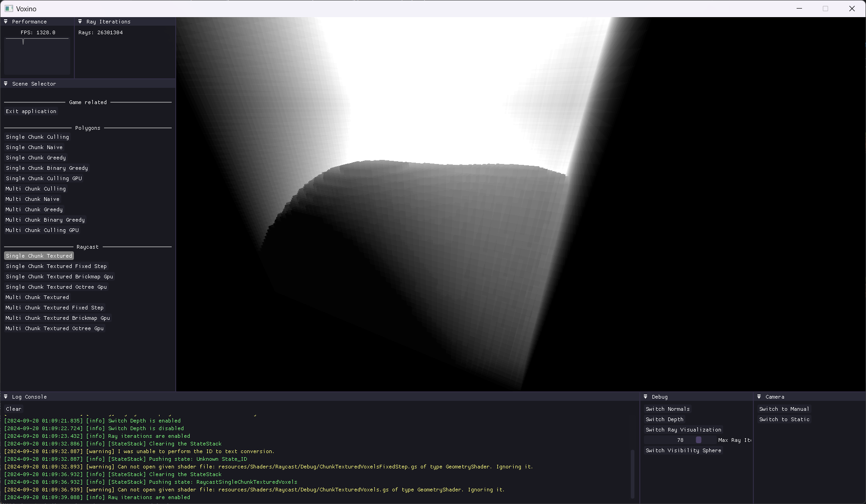Collapse the Debug panel
Image resolution: width=866 pixels, height=504 pixels.
tap(646, 397)
